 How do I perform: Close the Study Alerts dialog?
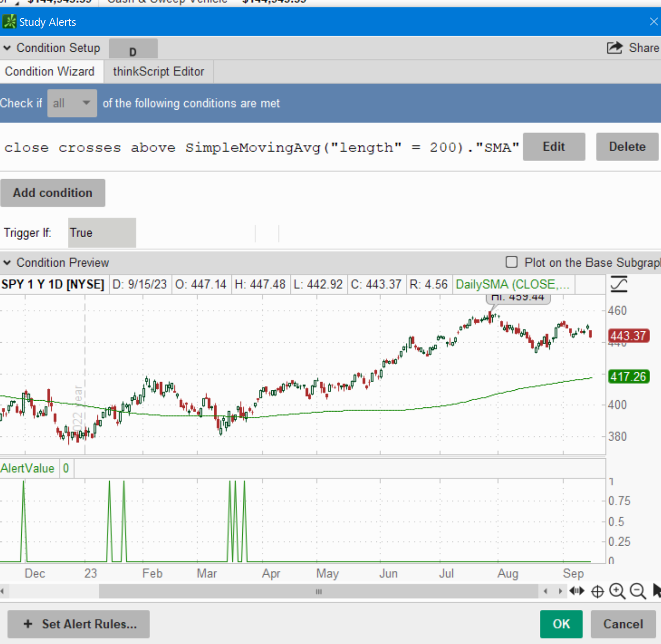pos(654,22)
